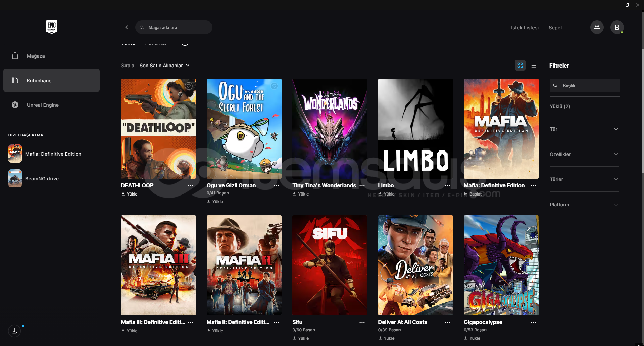The height and width of the screenshot is (346, 644).
Task: Click Yükle install for Deliver At All Costs
Action: 386,338
